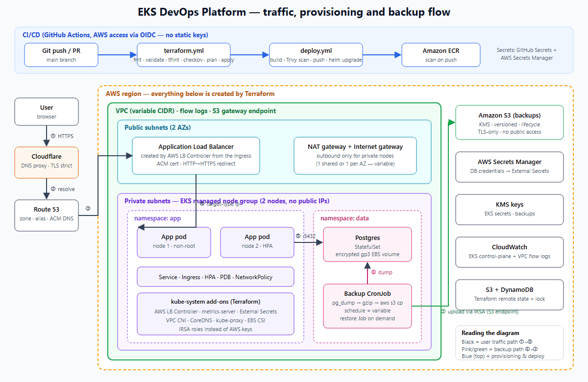Click the target-type ip label
This screenshot has width=588, height=382.
pos(220,204)
